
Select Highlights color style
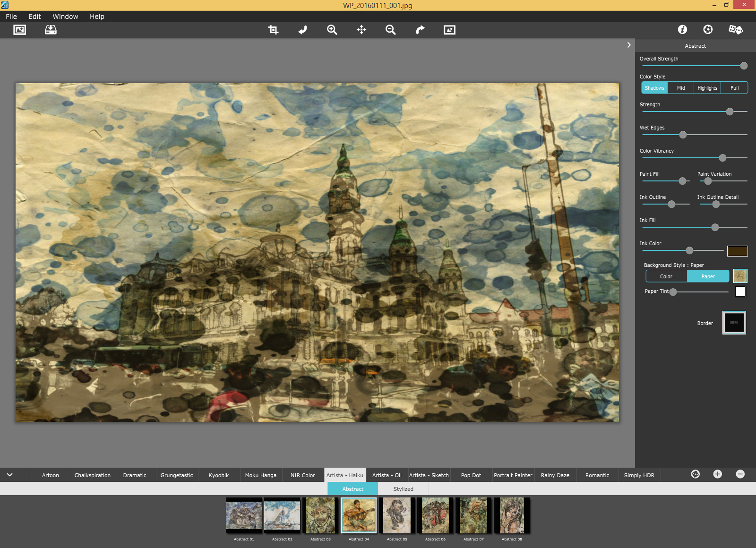[x=707, y=88]
